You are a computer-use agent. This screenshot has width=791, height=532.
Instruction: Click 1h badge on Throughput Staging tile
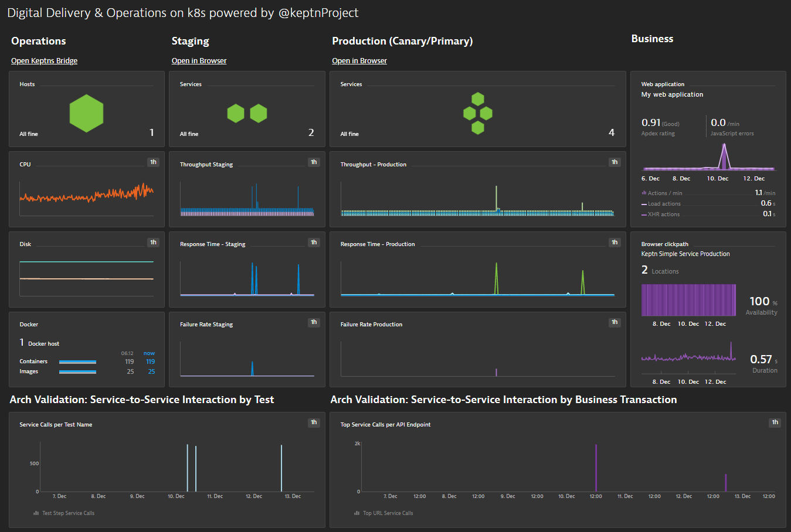click(314, 162)
